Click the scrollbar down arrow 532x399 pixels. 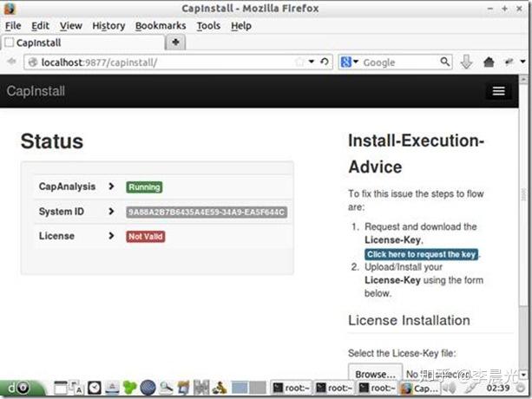pyautogui.click(x=523, y=375)
